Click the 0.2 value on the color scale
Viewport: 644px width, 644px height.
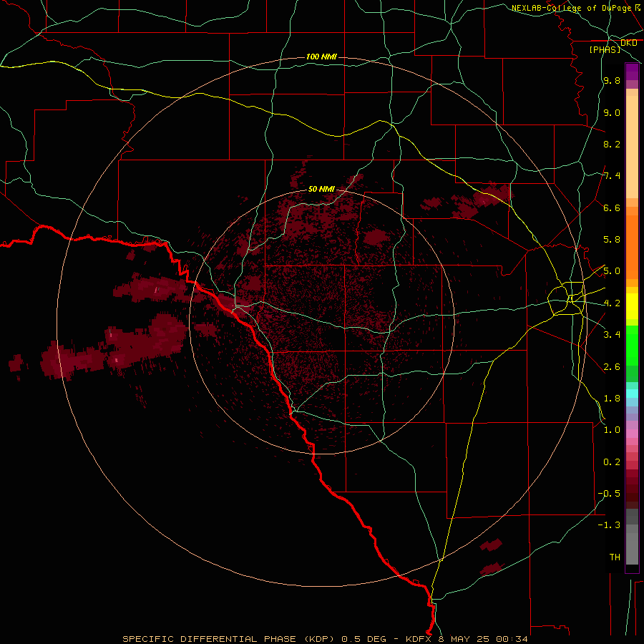coord(612,462)
